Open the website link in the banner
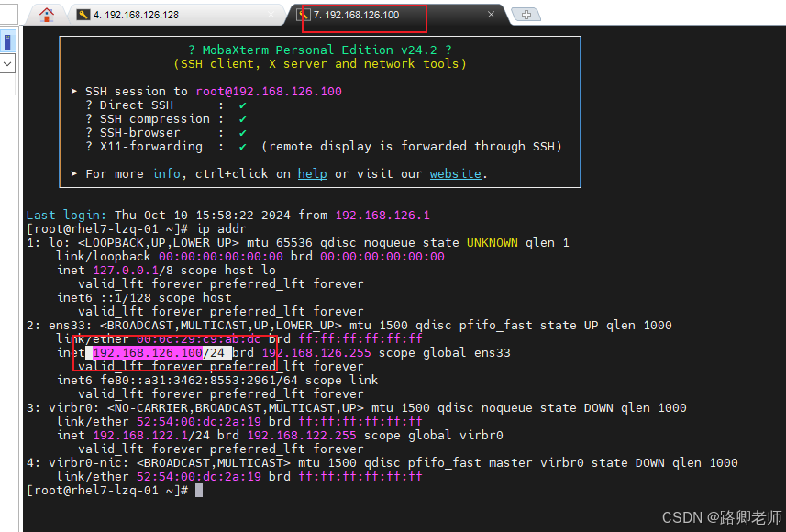The image size is (786, 532). pos(455,173)
